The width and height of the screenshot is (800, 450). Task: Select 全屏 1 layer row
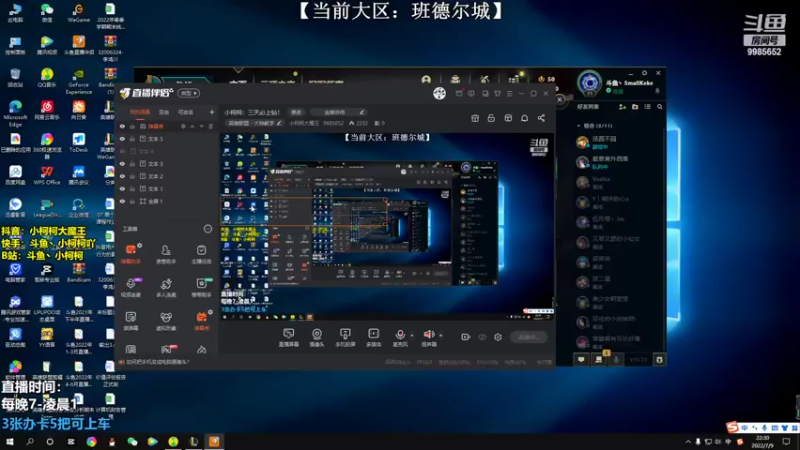167,201
